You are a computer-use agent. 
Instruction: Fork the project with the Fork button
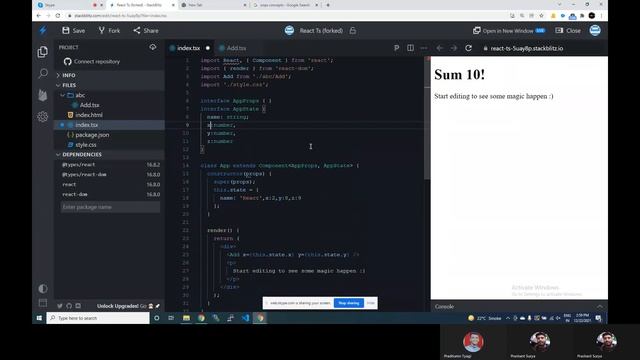tap(109, 31)
